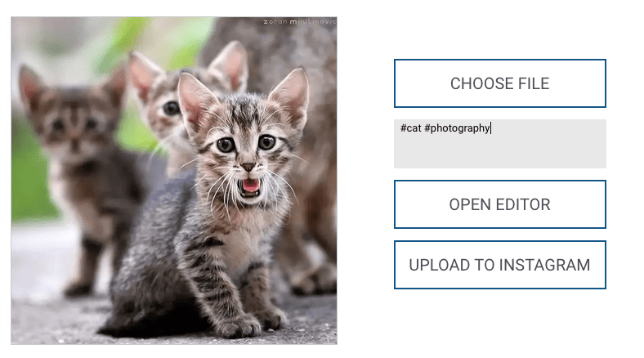Place cursor on the #cat hashtag

(411, 128)
